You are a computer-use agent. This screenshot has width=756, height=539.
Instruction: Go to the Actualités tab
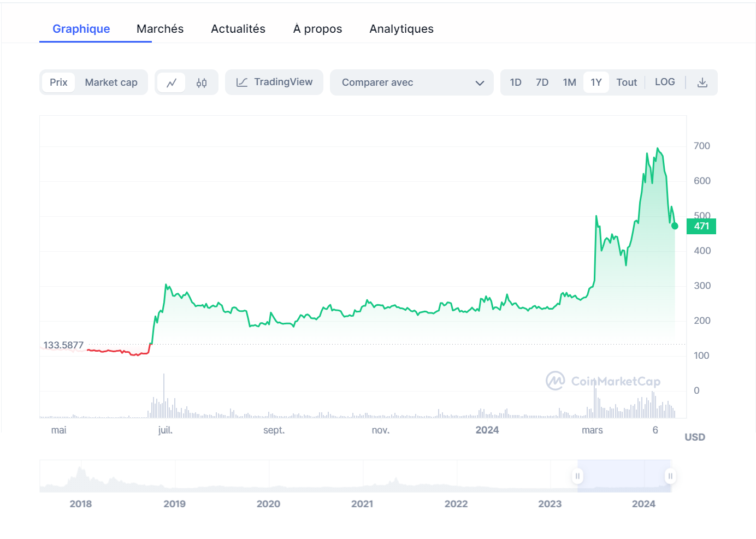pos(238,29)
